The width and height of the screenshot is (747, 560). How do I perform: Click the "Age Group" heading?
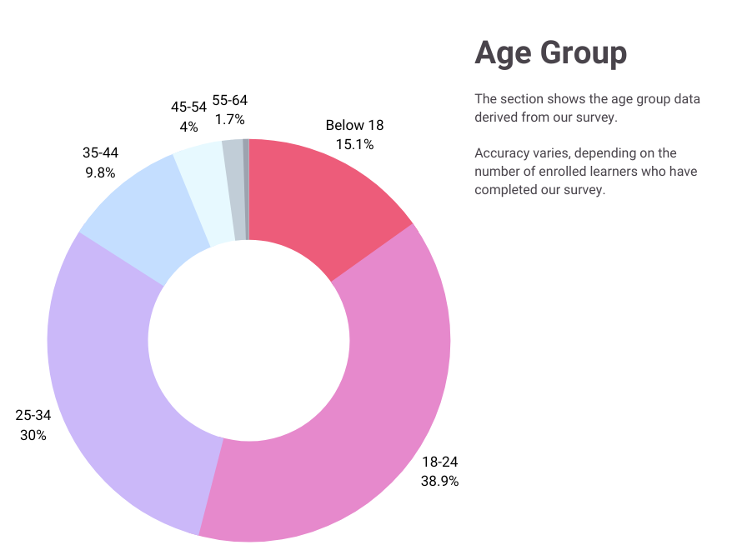click(x=550, y=53)
